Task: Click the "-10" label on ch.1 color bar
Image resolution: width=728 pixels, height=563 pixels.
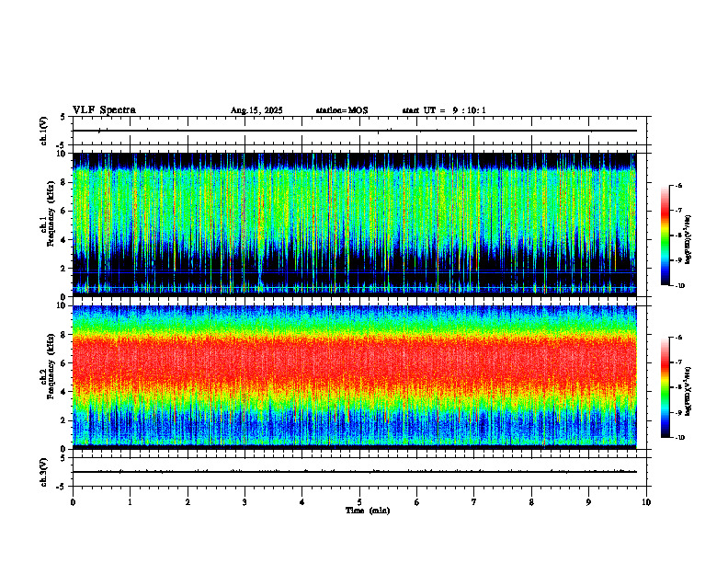Action: point(679,286)
